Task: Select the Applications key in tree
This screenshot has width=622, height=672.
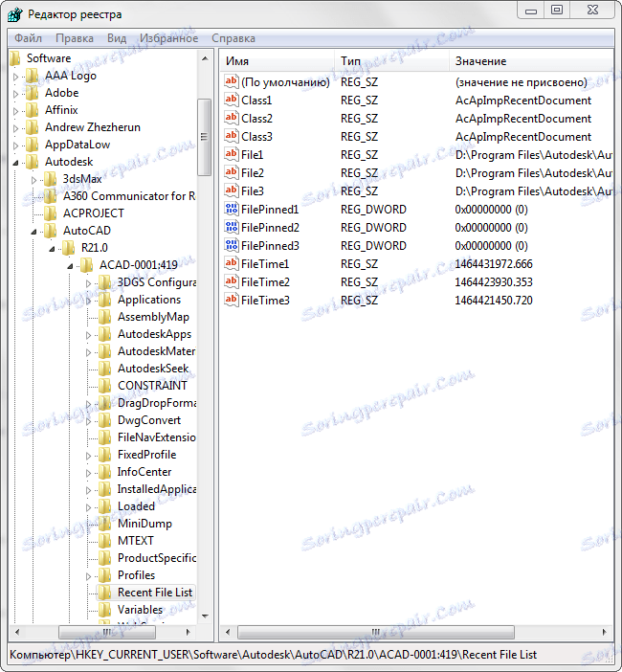Action: (149, 300)
